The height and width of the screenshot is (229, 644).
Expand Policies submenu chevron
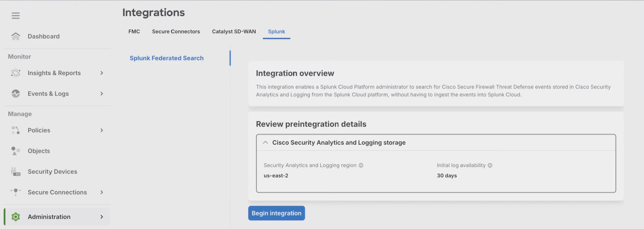coord(102,130)
